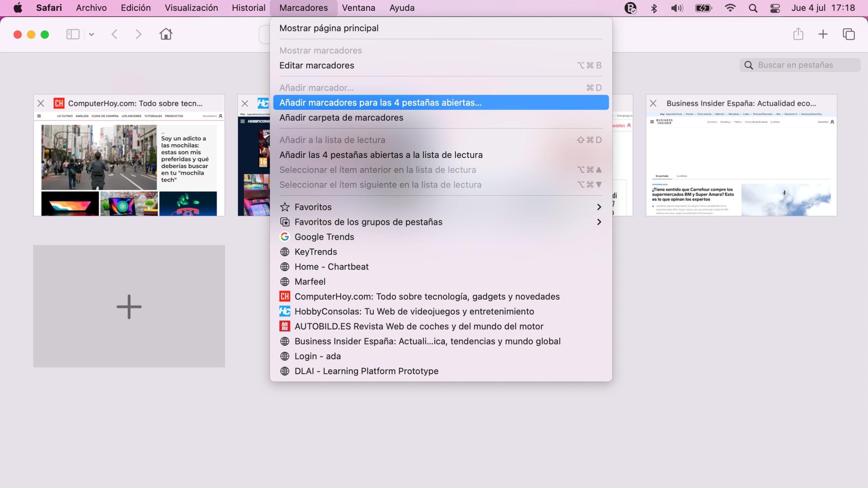The image size is (868, 488).
Task: Open the DLAI - Learning Platform Prototype bookmark
Action: click(441, 371)
